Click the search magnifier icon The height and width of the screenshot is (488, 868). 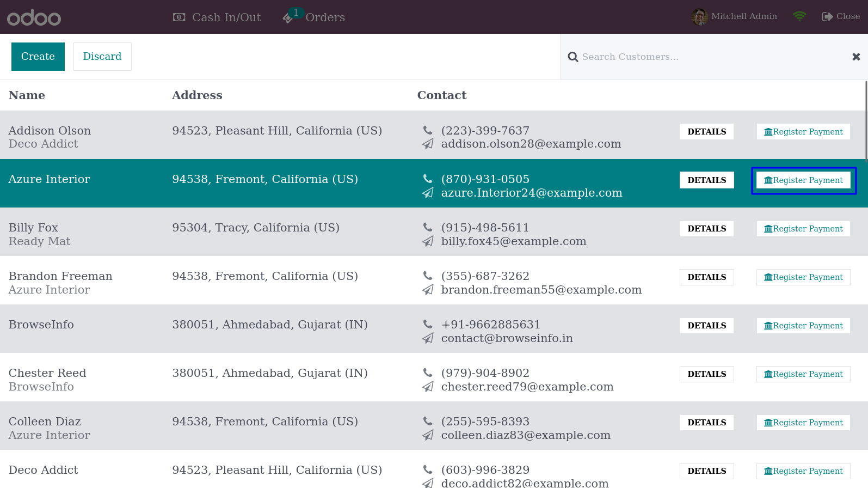[572, 57]
